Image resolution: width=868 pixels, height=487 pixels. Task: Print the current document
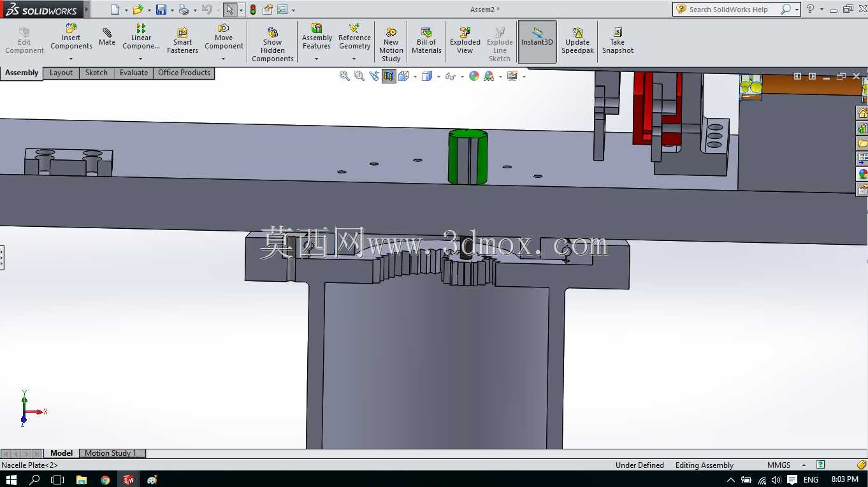coord(184,10)
